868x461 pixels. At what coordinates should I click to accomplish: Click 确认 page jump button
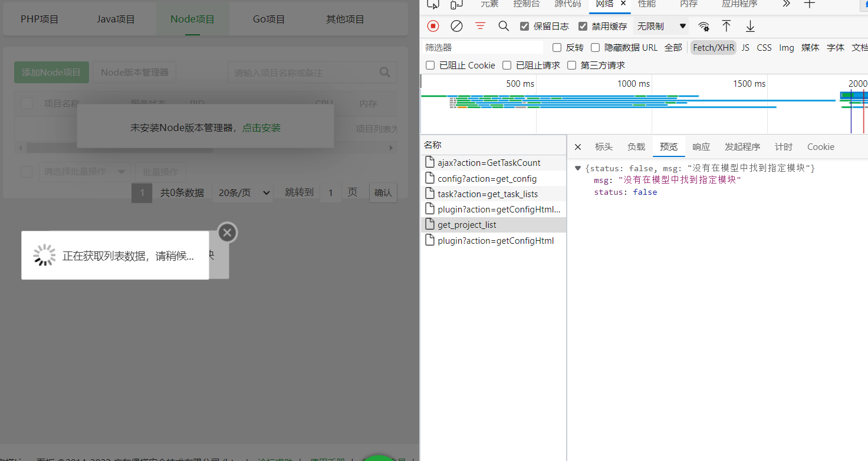pos(383,192)
